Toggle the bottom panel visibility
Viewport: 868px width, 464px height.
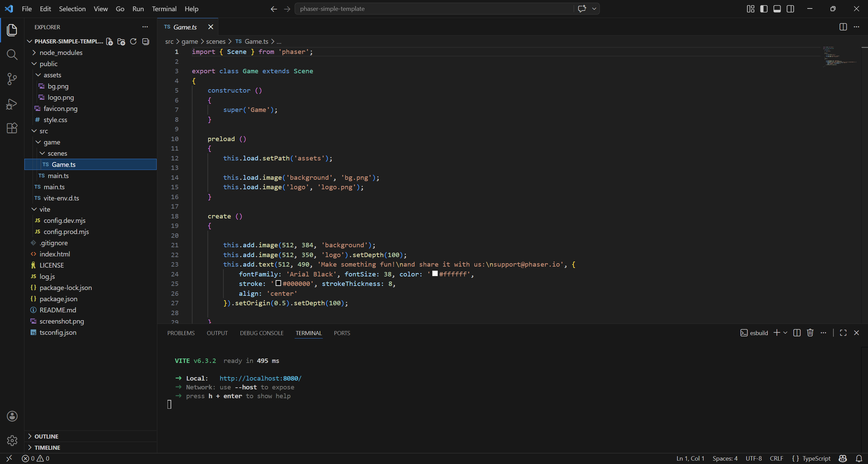777,9
